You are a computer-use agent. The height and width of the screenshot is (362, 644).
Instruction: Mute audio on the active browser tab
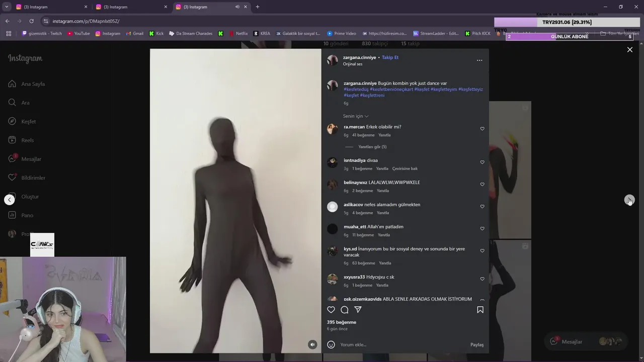237,7
